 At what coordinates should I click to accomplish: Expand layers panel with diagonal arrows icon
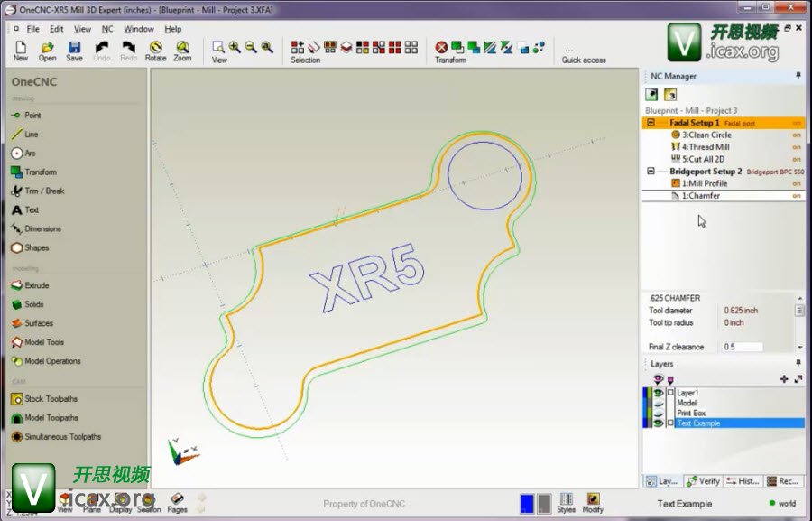(798, 379)
